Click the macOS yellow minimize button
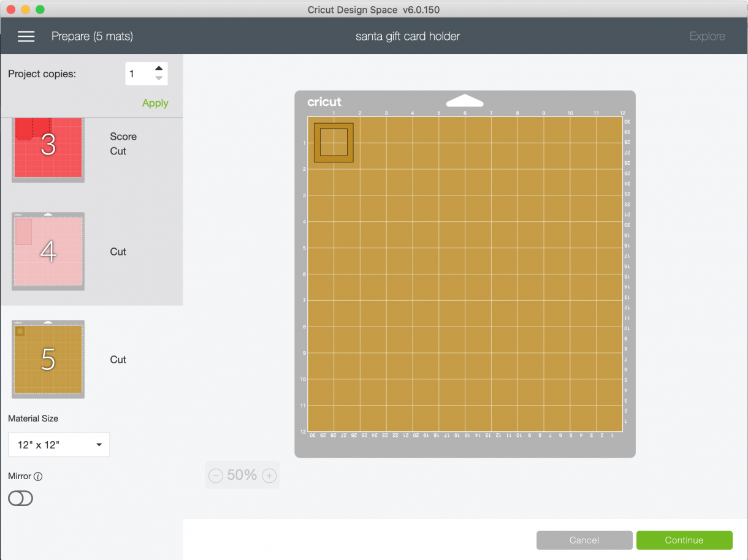This screenshot has height=560, width=748. [25, 10]
